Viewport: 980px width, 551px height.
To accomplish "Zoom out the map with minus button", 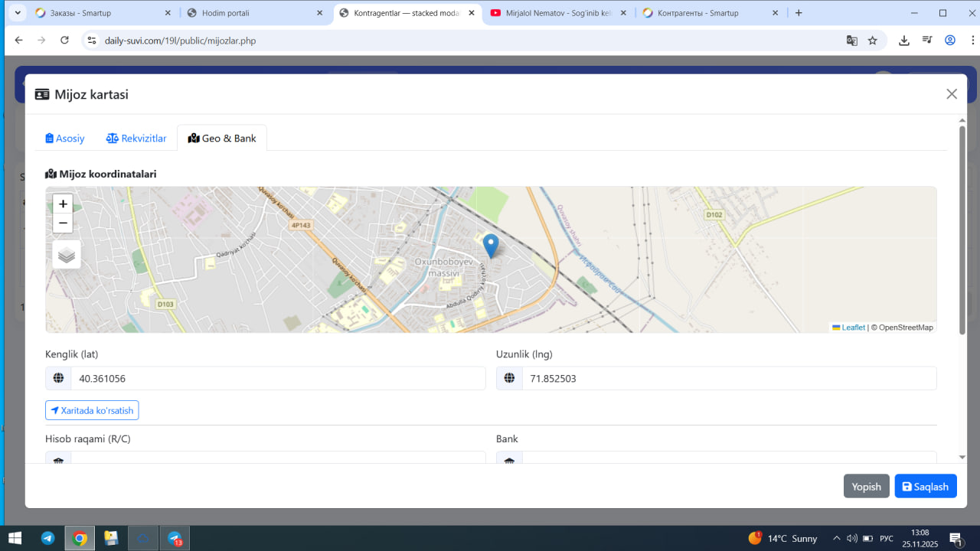I will click(x=63, y=223).
